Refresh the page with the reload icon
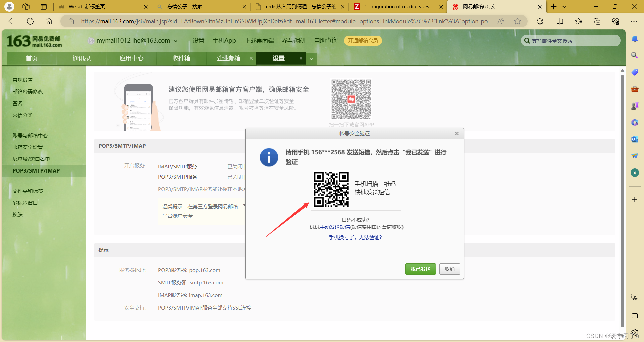Screen dimensions: 644x342 [30, 21]
